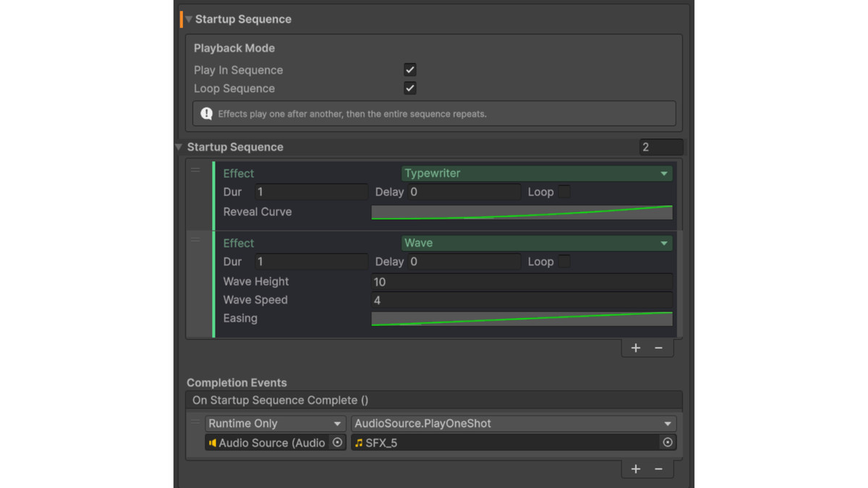The width and height of the screenshot is (868, 488).
Task: Grab the Typewriter element drag handle
Action: pos(195,171)
